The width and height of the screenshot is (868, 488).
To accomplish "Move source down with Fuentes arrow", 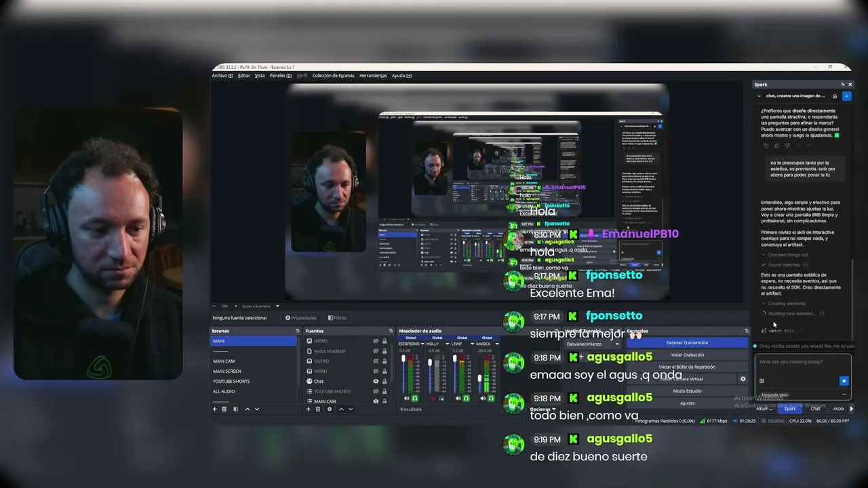I will coord(351,409).
